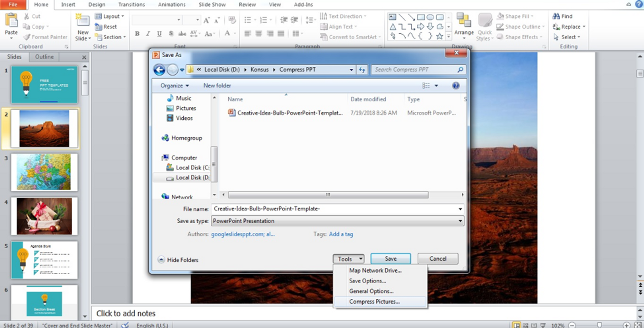Open the Select dropdown in Editing
Screen dimensions: 644x328
click(567, 37)
